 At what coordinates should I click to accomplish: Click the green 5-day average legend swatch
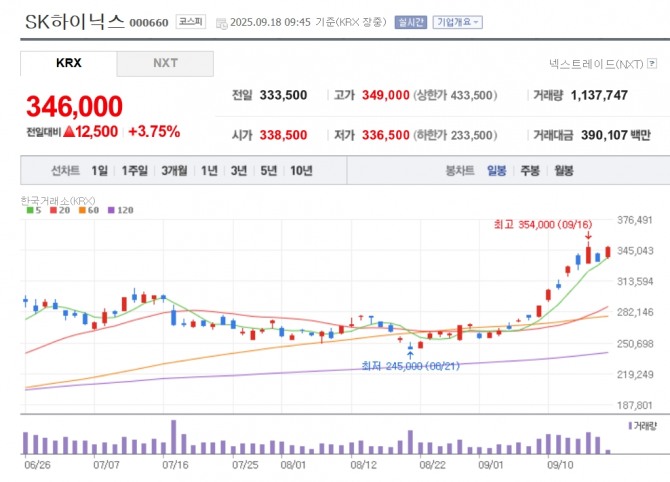30,210
